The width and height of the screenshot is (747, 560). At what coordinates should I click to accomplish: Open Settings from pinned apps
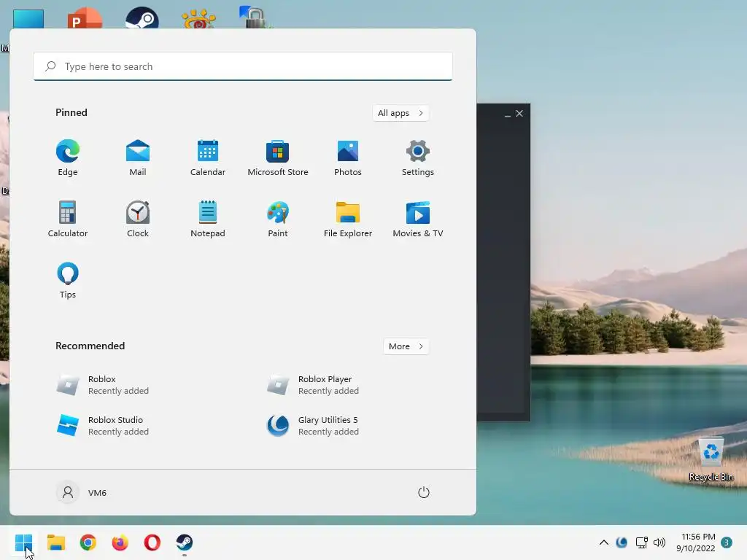[418, 157]
